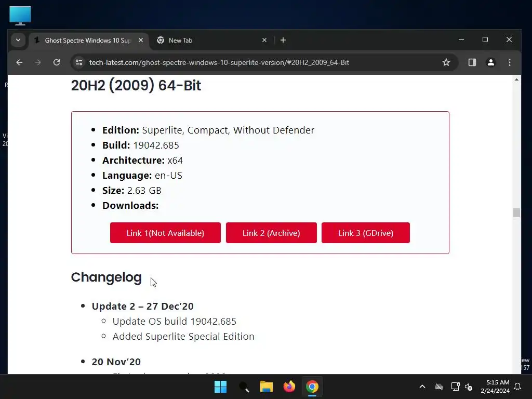The width and height of the screenshot is (532, 399).
Task: Expand the tab search dropdown
Action: pos(18,41)
